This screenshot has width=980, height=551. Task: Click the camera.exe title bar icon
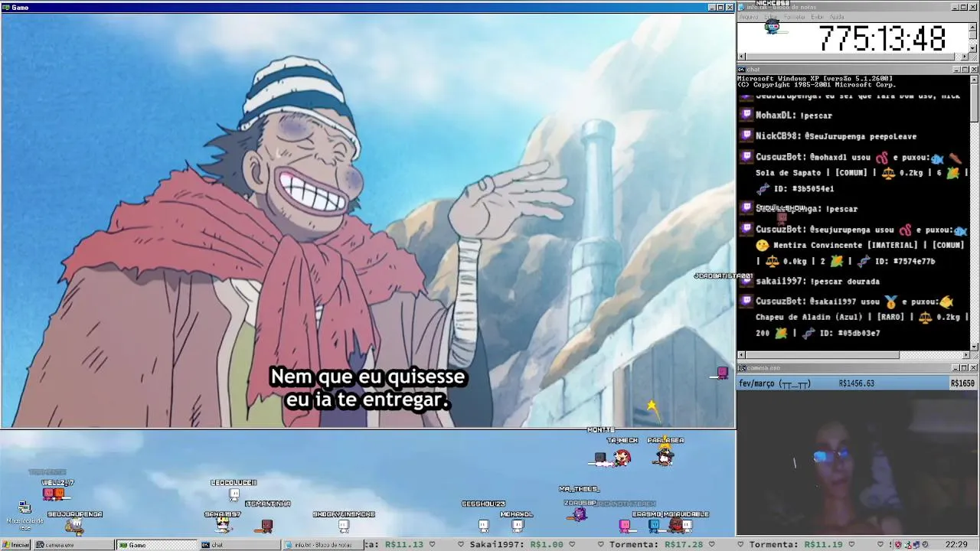coord(742,368)
